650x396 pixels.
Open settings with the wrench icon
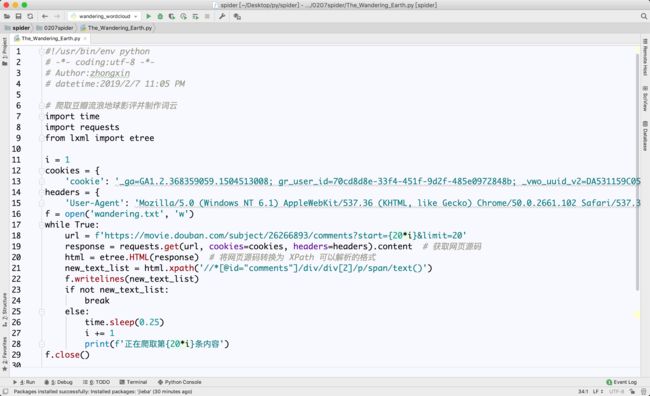222,16
